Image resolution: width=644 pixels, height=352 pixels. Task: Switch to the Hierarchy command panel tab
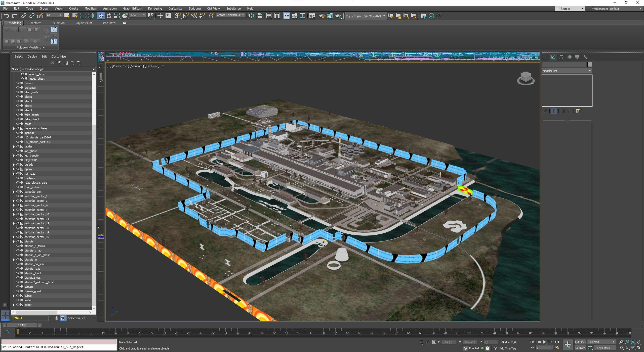tap(561, 57)
